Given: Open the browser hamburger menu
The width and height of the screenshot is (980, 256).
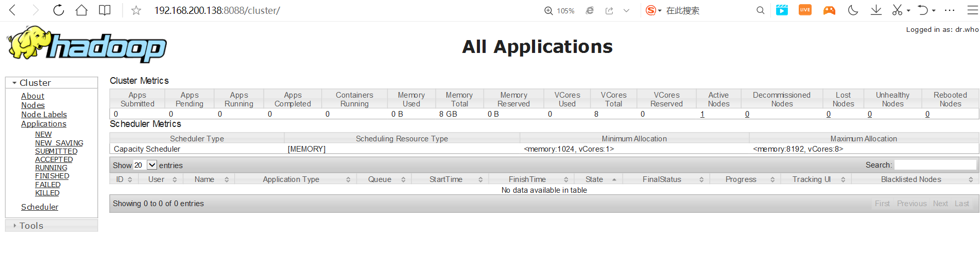Looking at the screenshot, I should point(972,10).
